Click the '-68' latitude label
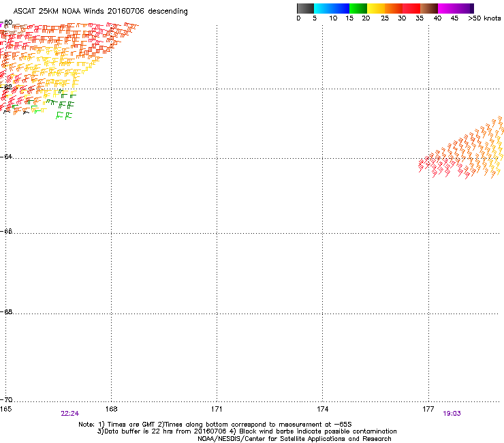 [6, 311]
